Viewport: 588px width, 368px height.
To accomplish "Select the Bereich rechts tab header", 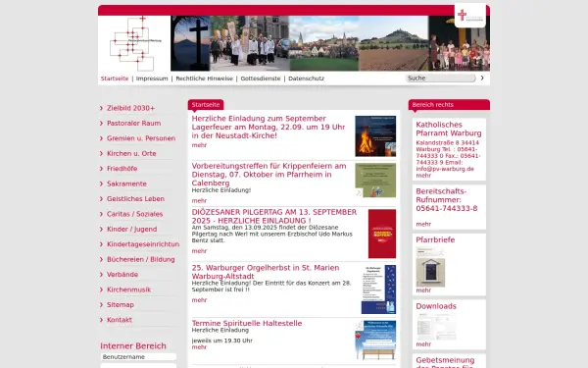I will (x=449, y=105).
